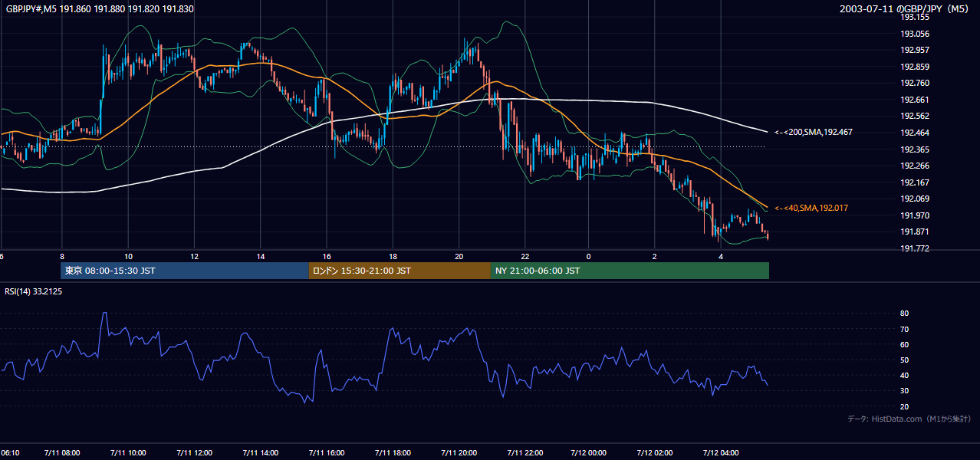
Task: Click RSI scale value 60
Action: (905, 344)
